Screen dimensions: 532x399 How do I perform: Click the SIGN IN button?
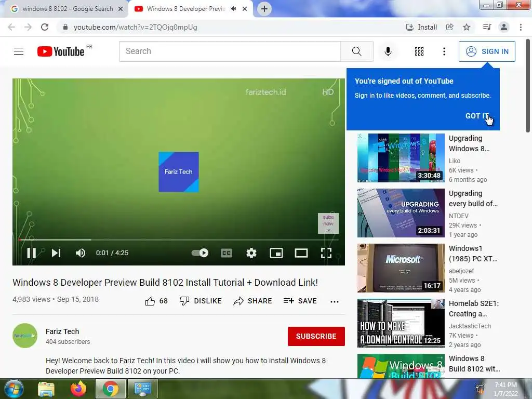487,51
